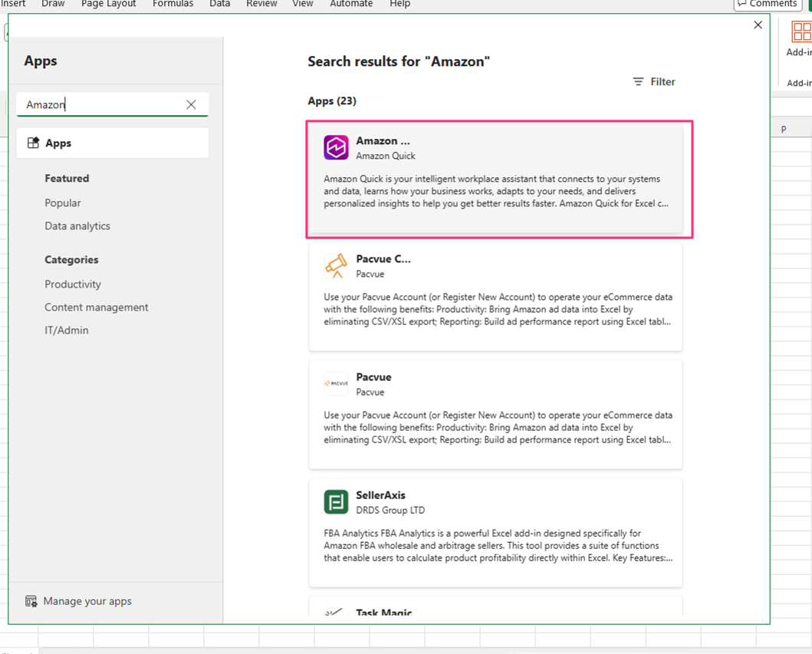This screenshot has height=654, width=812.
Task: Click the Filter lines icon
Action: (639, 82)
